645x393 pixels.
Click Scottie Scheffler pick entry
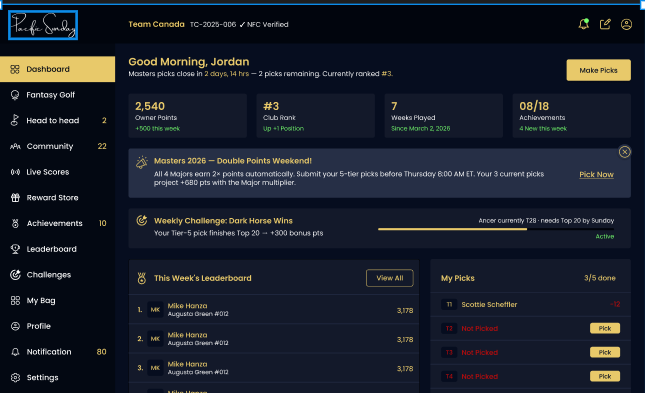[x=531, y=305]
